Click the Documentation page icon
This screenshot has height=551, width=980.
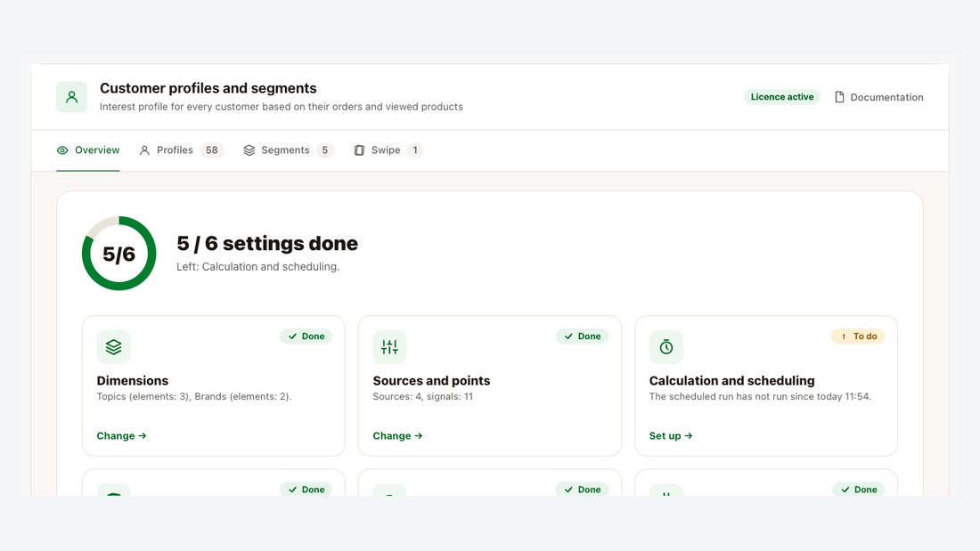point(839,97)
